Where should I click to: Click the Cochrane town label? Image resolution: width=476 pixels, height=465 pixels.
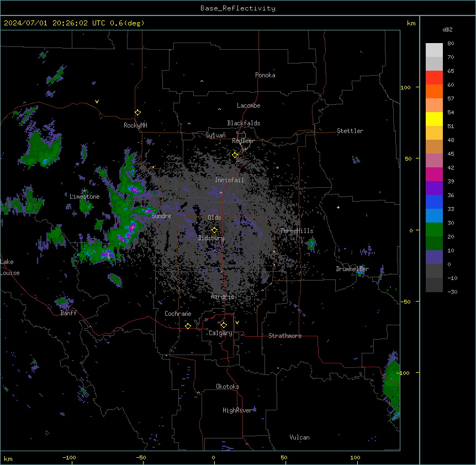[178, 314]
